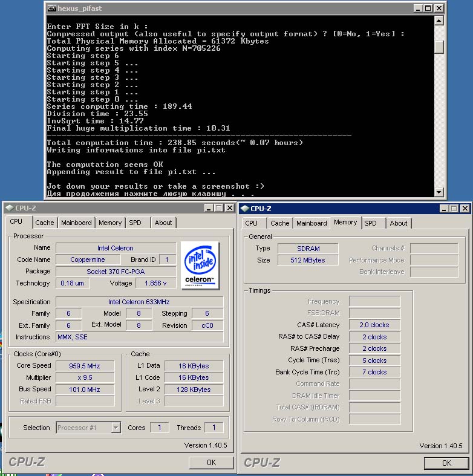The image size is (473, 476).
Task: Click the Cores count field
Action: pos(160,428)
